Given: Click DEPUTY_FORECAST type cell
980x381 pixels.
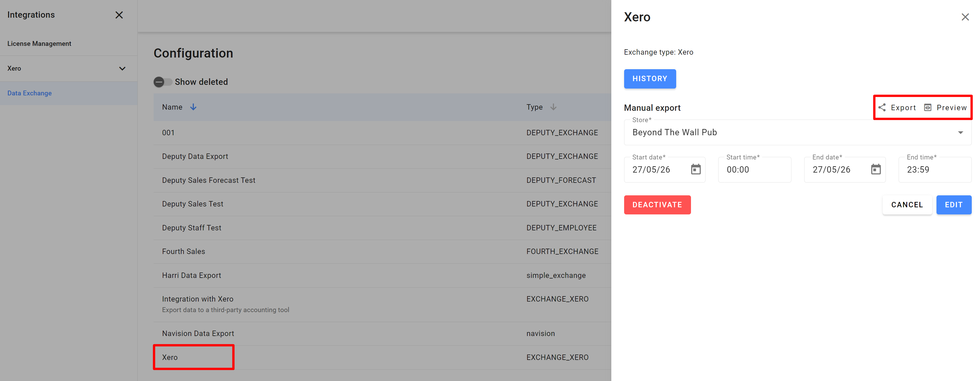Looking at the screenshot, I should tap(561, 180).
